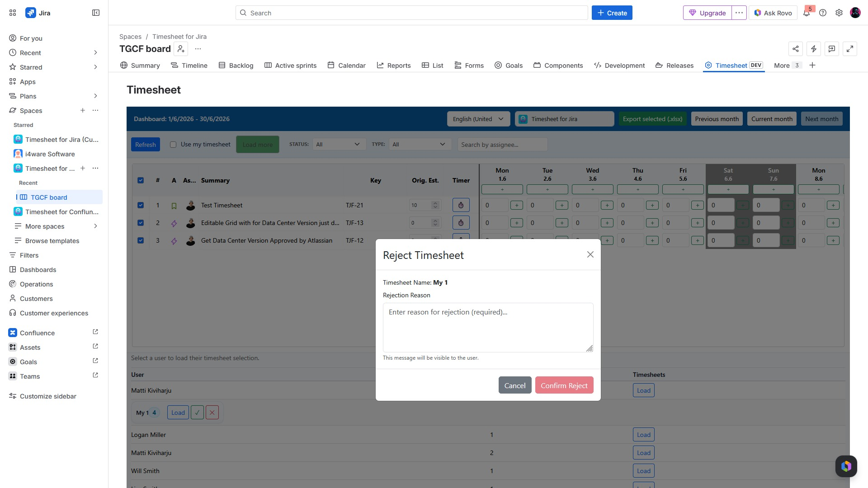Enter full screen with the expand icon
Image resolution: width=868 pixels, height=488 pixels.
coord(850,49)
